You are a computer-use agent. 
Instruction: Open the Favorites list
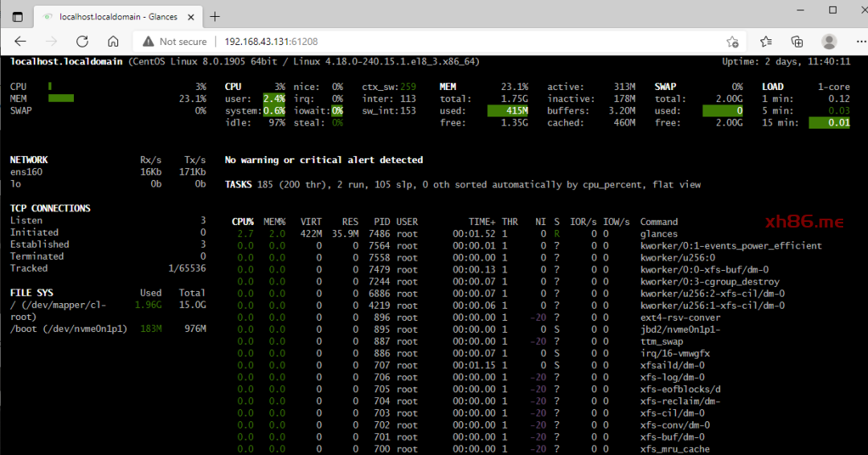click(766, 42)
